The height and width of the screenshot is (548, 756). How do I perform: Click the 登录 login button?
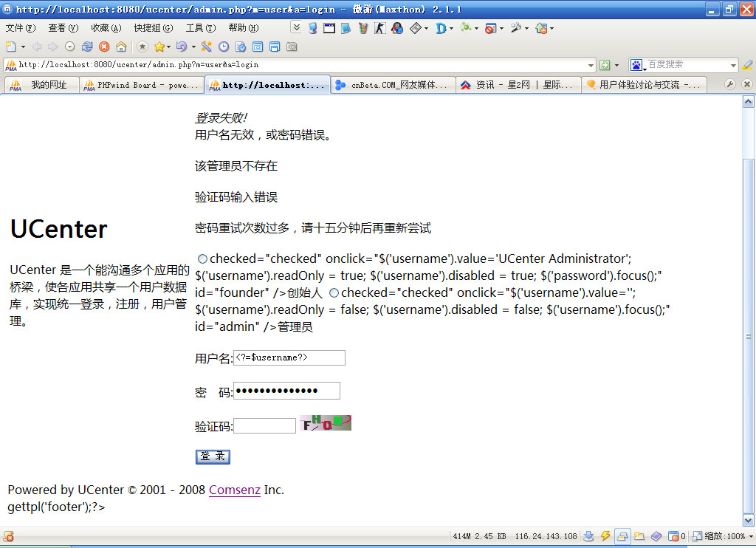point(213,457)
